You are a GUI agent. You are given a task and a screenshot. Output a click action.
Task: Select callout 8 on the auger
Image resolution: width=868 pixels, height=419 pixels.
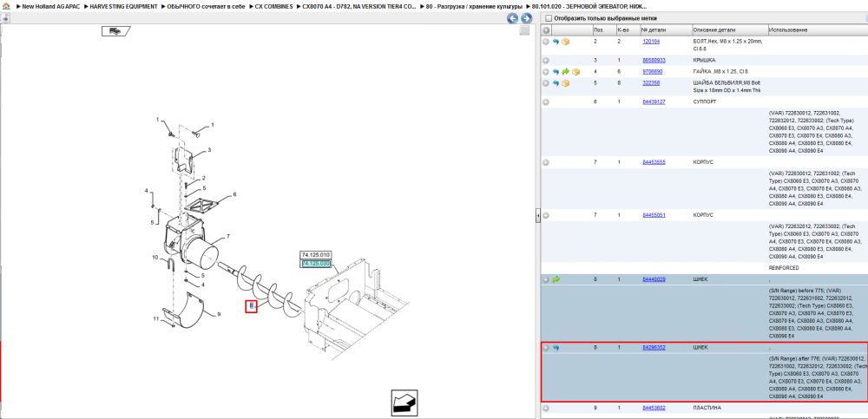[252, 305]
